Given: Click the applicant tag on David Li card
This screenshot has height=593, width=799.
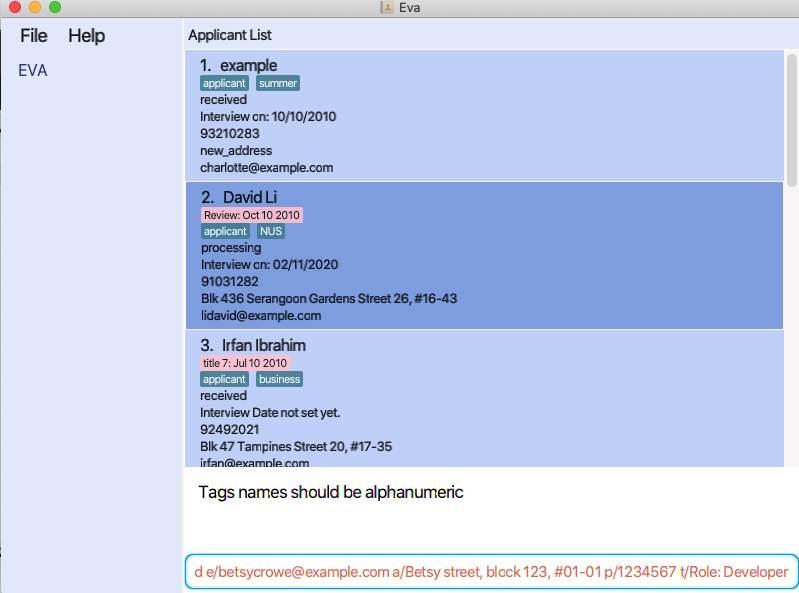Looking at the screenshot, I should 225,231.
